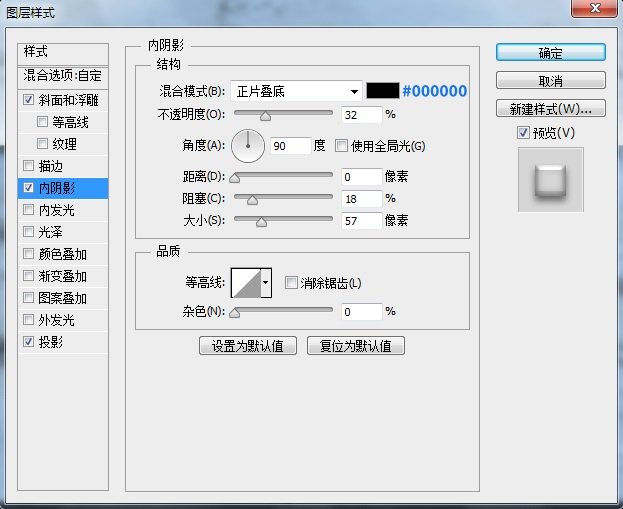Screen dimensions: 623x509
Task: Open the 等高线 contour picker arrow
Action: [x=266, y=283]
